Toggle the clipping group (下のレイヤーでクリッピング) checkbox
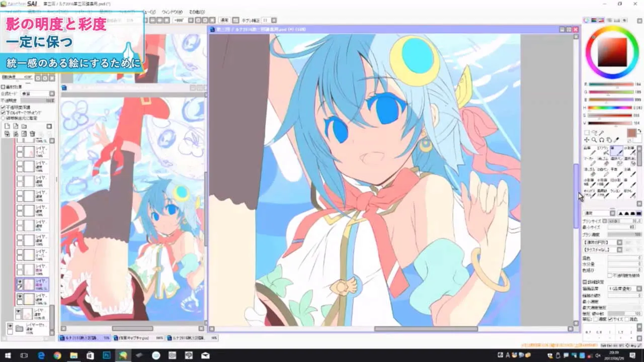Screen dimensions: 644x362 pyautogui.click(x=3, y=113)
